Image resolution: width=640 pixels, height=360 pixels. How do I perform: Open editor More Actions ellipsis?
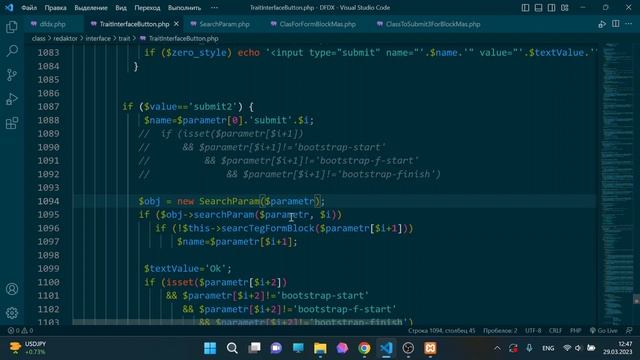coord(629,24)
